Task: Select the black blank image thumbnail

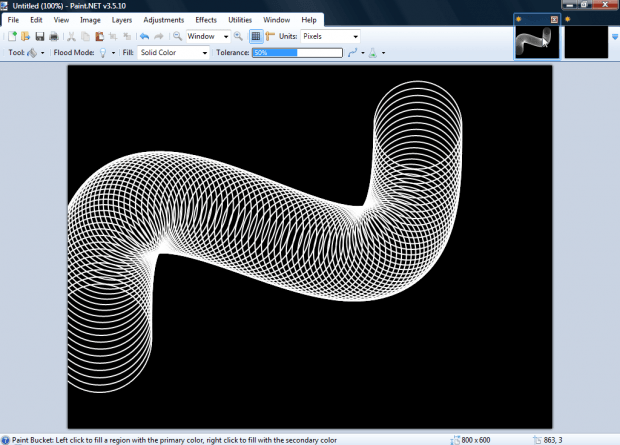Action: 586,43
